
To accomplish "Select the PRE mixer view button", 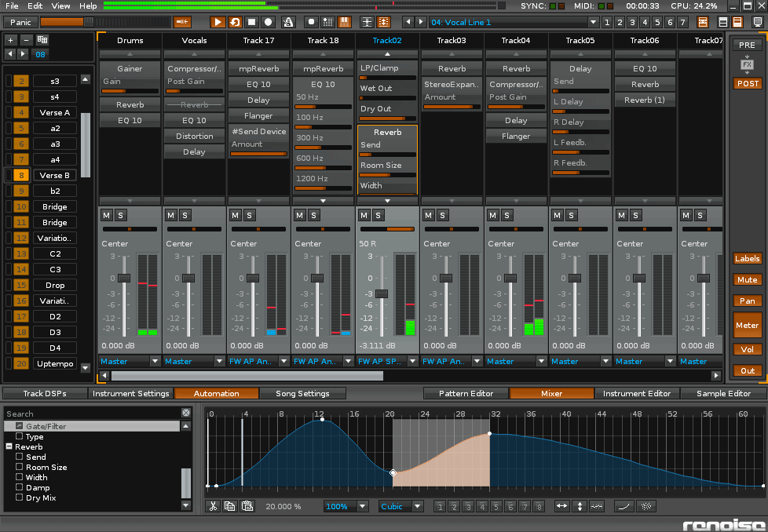I will (x=747, y=45).
